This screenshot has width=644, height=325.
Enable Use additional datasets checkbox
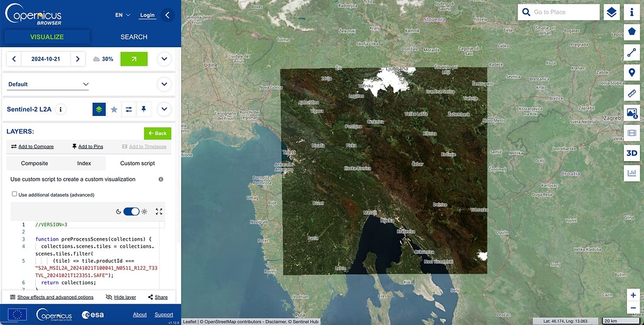(x=14, y=195)
